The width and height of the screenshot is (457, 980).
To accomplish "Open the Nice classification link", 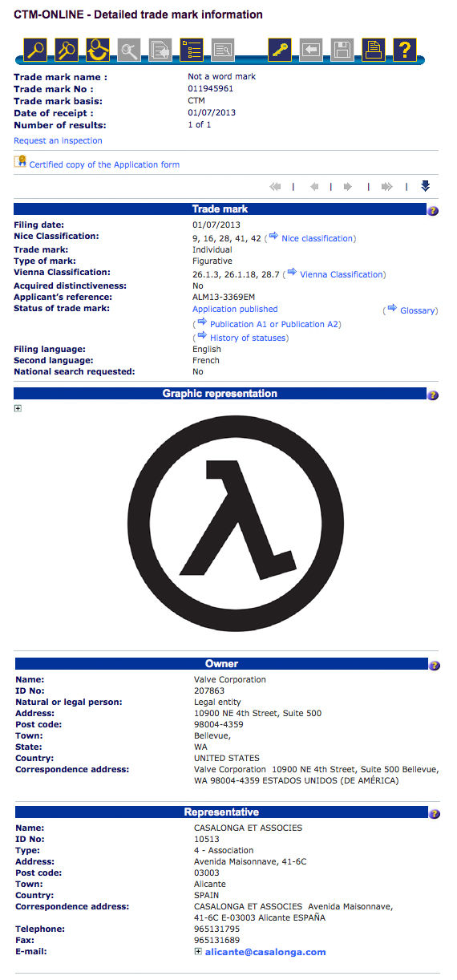I will 317,238.
